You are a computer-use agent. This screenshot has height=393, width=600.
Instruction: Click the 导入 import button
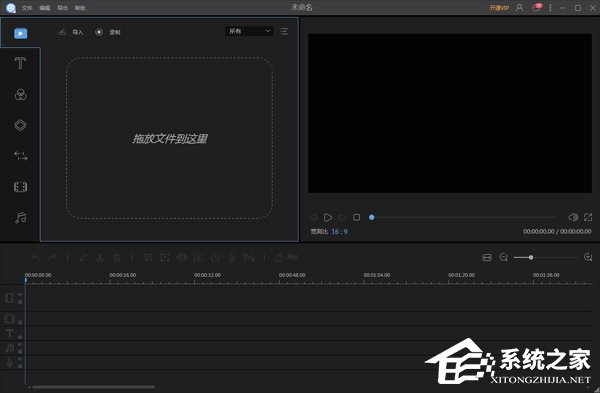71,32
